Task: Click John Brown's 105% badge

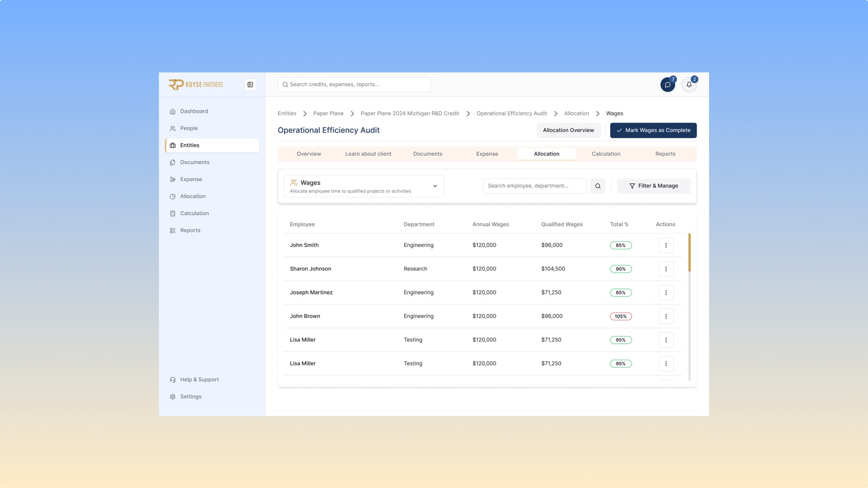Action: point(621,317)
